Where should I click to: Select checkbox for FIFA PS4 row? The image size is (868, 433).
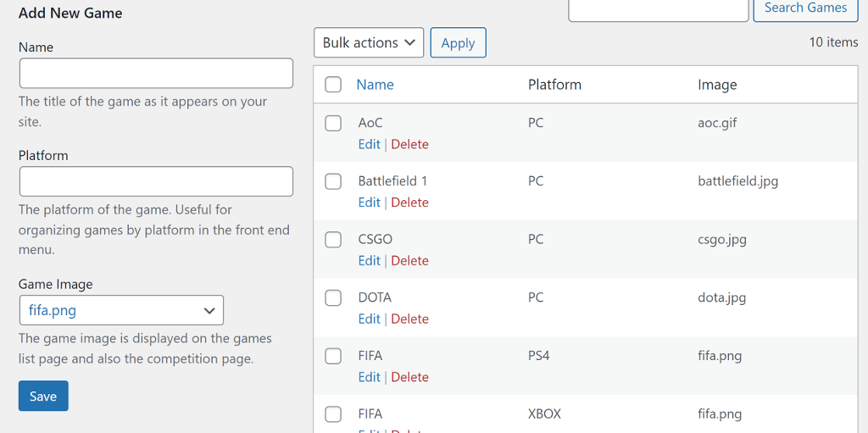(x=332, y=356)
